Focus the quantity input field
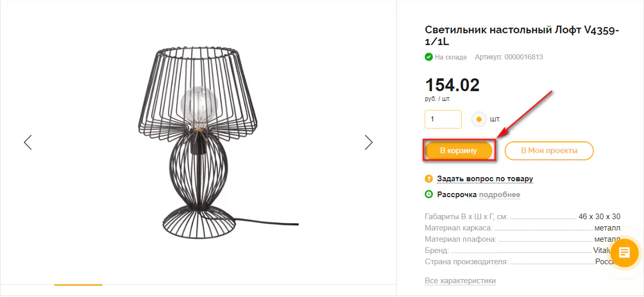The height and width of the screenshot is (297, 644). (x=443, y=119)
